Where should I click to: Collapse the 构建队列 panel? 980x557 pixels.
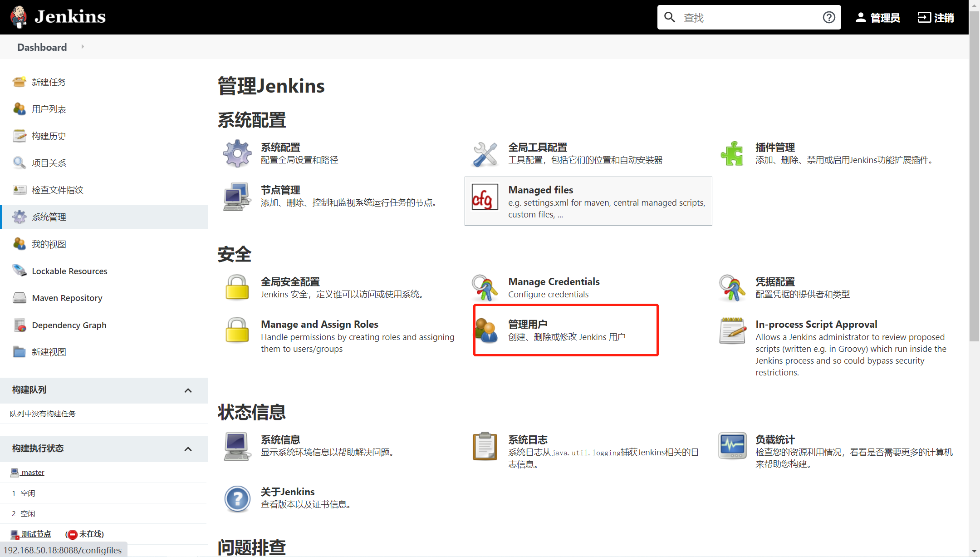[x=188, y=390]
